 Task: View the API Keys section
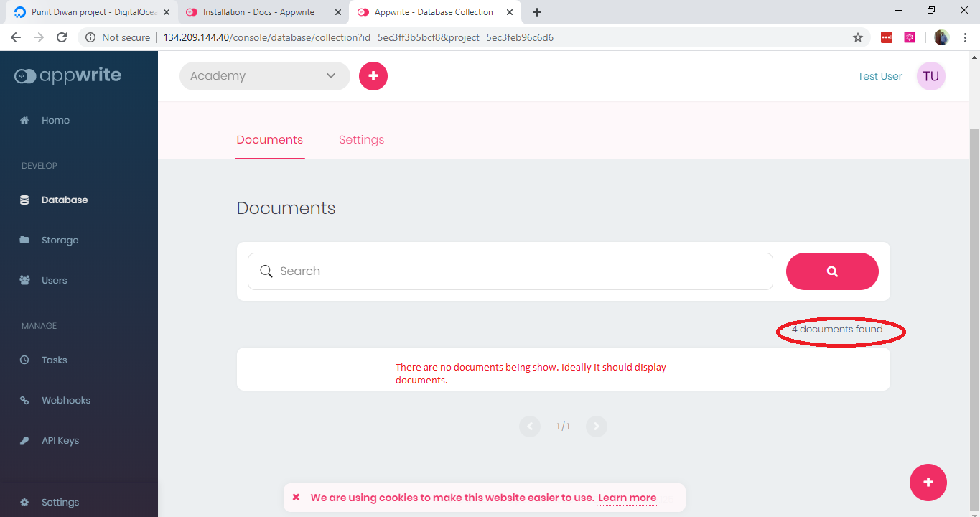[59, 440]
